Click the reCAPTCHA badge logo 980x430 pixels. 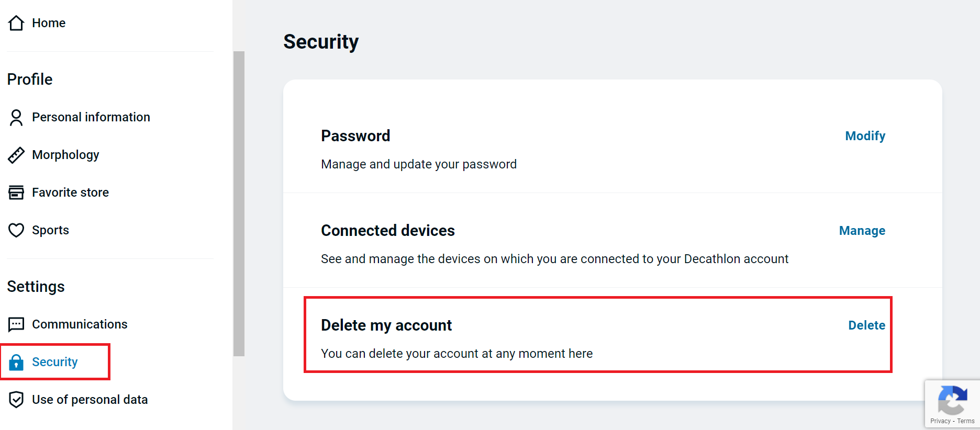tap(952, 400)
